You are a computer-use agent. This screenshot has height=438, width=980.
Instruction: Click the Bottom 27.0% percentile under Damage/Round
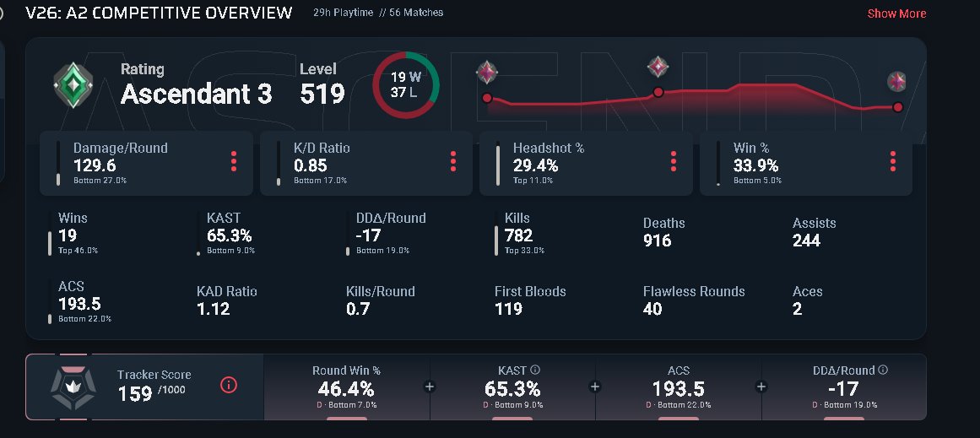(100, 181)
